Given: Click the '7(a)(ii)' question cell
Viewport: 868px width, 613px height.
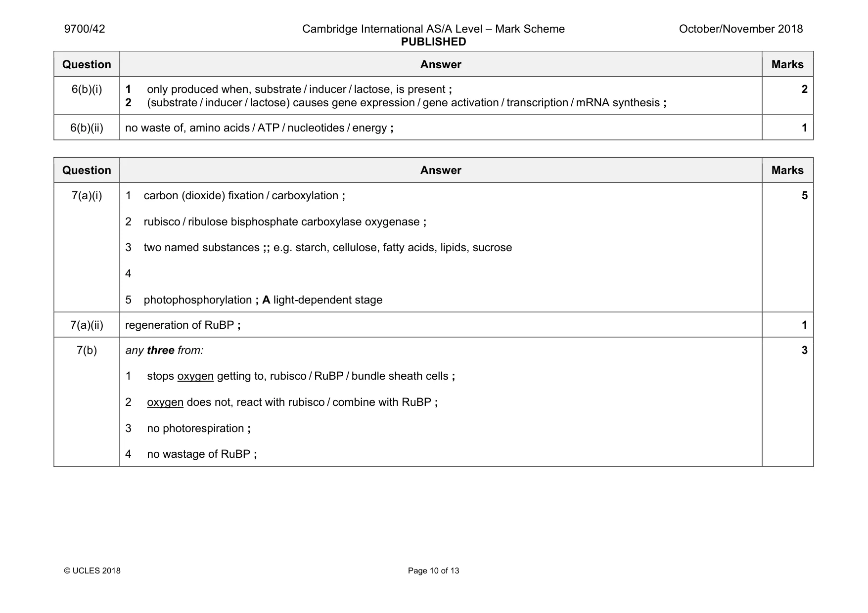Looking at the screenshot, I should tap(87, 325).
